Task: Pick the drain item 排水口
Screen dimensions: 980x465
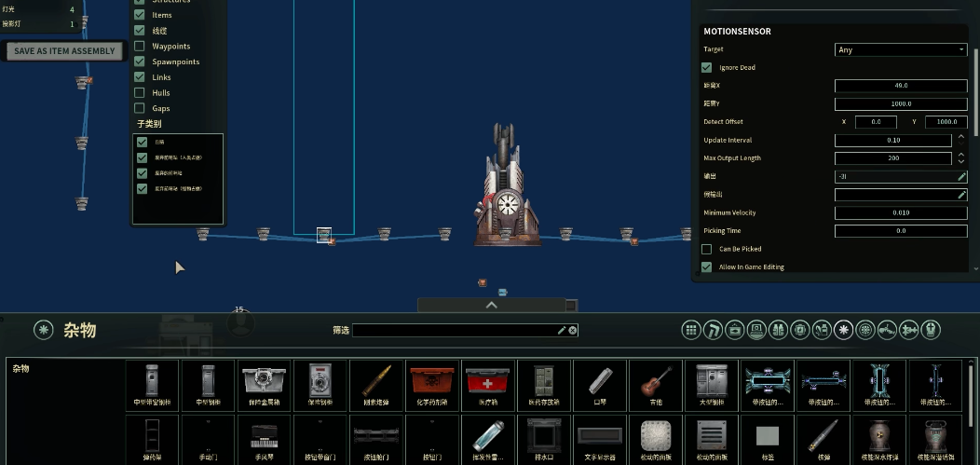Action: pyautogui.click(x=544, y=440)
